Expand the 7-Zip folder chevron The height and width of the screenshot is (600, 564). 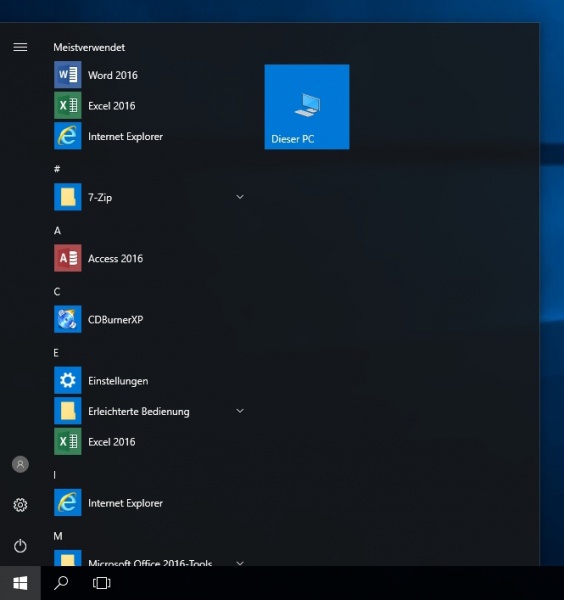240,197
